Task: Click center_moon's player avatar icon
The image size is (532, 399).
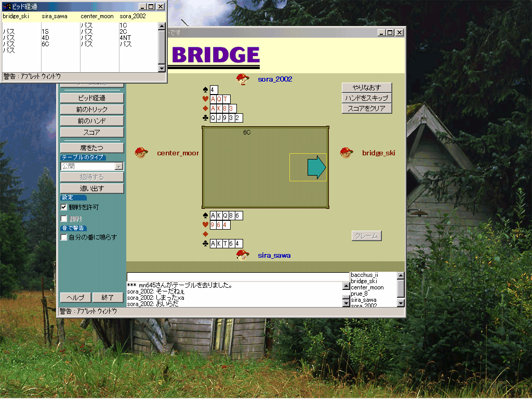Action: point(141,153)
